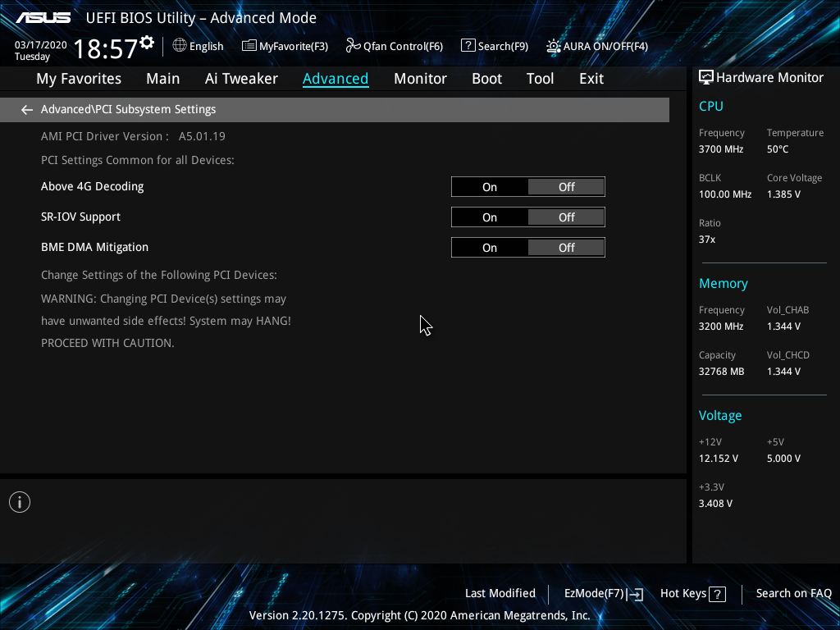Click the back arrow beside Advanced\PCI Subsystem Settings
This screenshot has height=630, width=840.
pos(27,110)
